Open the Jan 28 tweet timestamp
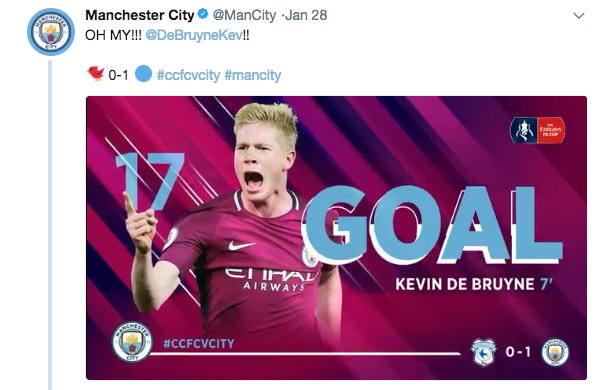 point(306,15)
